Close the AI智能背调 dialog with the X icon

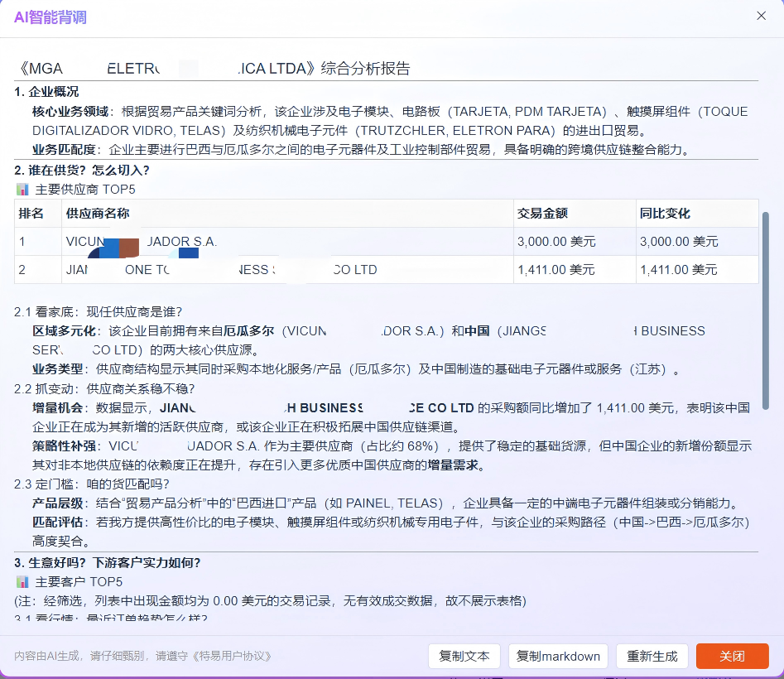tap(761, 16)
